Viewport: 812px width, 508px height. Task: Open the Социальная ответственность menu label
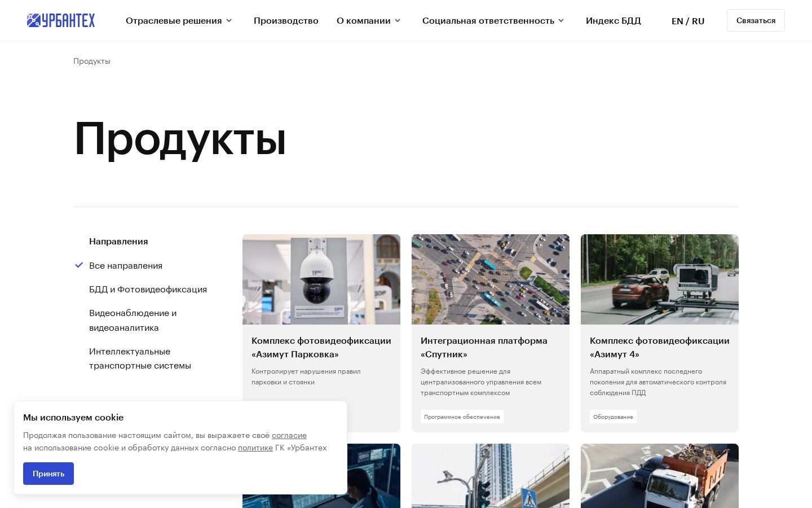pyautogui.click(x=488, y=21)
